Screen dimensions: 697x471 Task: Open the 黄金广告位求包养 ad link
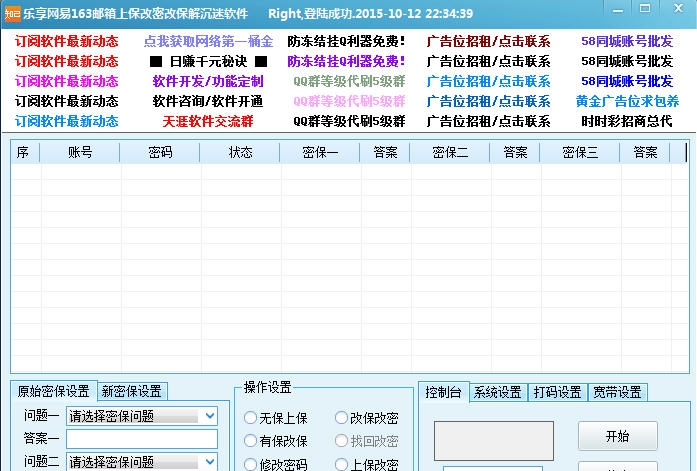[x=627, y=101]
